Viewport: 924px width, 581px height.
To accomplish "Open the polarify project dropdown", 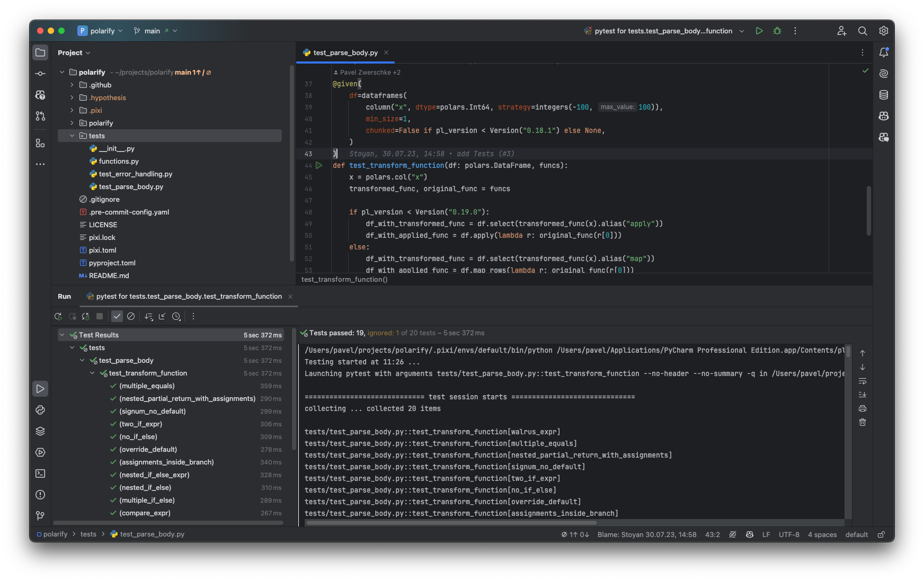I will (100, 31).
